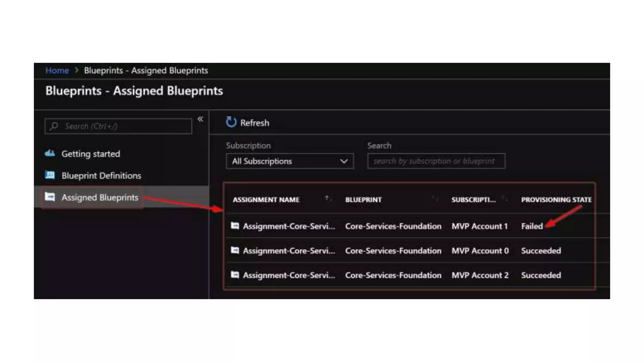The image size is (644, 362).
Task: Click the Refresh button label
Action: tap(255, 123)
